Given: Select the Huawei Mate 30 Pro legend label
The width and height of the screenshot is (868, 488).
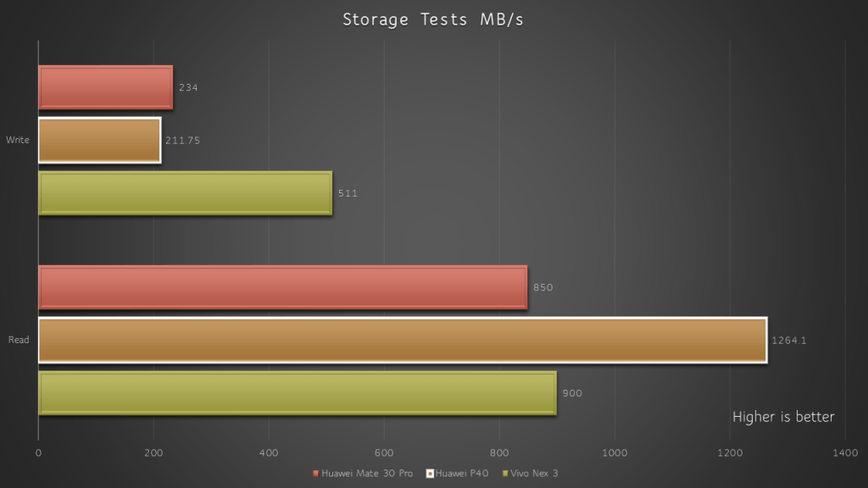Looking at the screenshot, I should [x=367, y=474].
